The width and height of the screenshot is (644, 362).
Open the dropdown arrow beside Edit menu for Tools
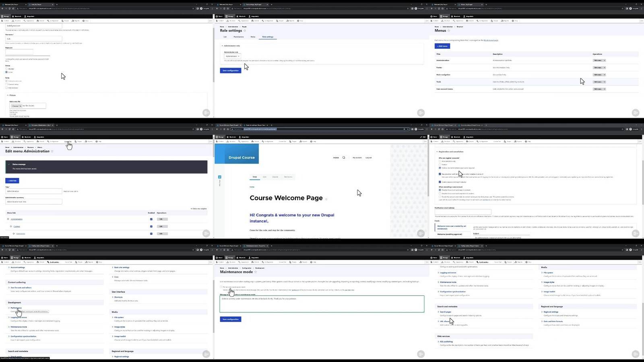[x=604, y=82]
